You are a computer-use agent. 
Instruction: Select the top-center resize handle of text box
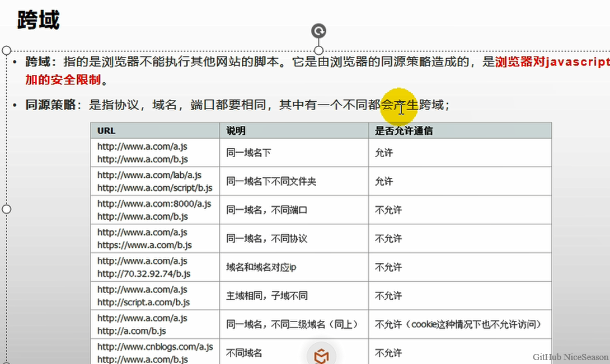coord(318,50)
